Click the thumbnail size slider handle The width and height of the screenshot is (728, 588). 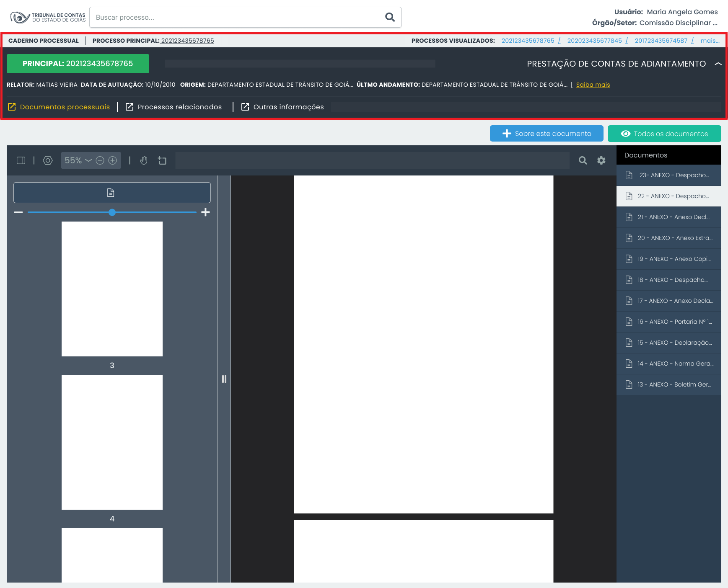(x=112, y=212)
